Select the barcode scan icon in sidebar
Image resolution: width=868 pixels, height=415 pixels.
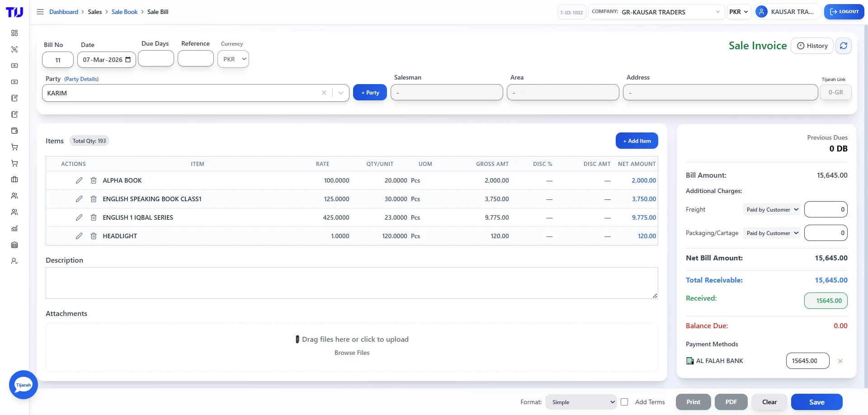[14, 50]
